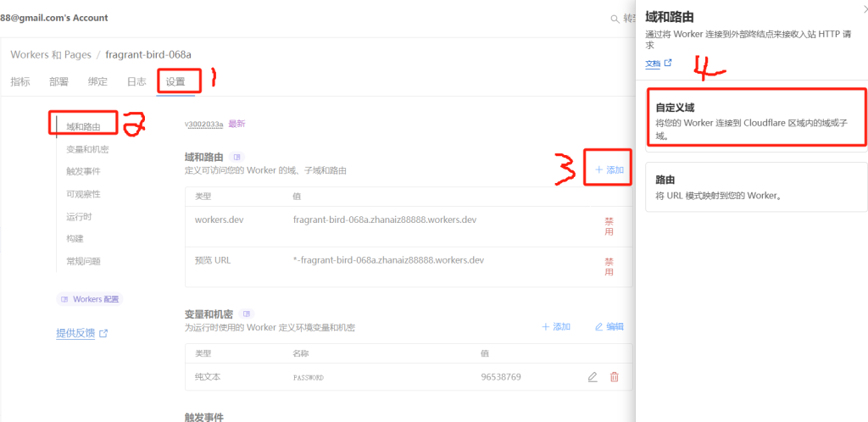Choose the 路由 option card
The height and width of the screenshot is (422, 868).
756,187
